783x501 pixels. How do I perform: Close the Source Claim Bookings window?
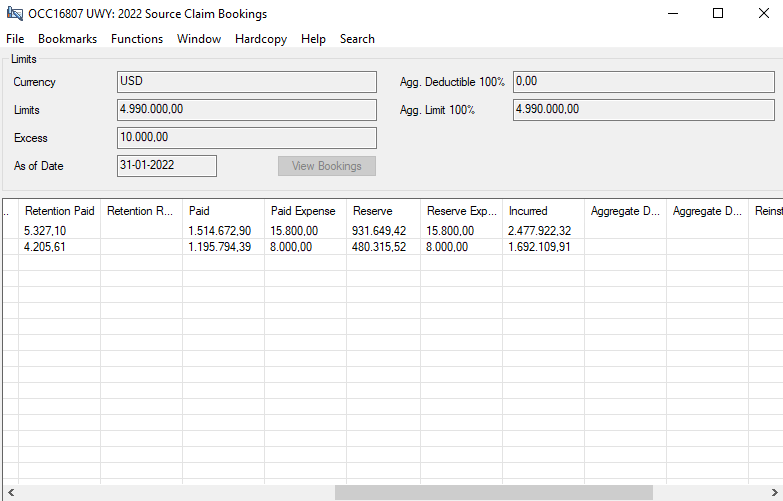coord(764,13)
